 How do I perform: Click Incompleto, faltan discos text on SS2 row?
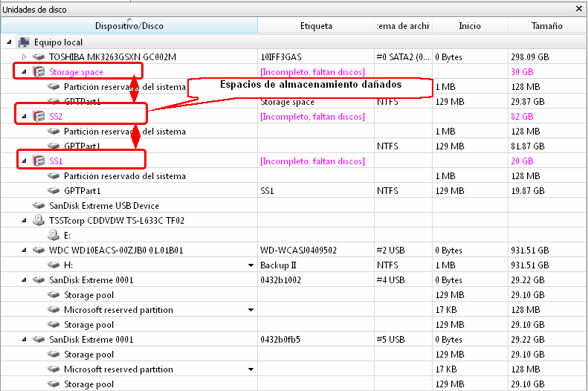click(312, 117)
